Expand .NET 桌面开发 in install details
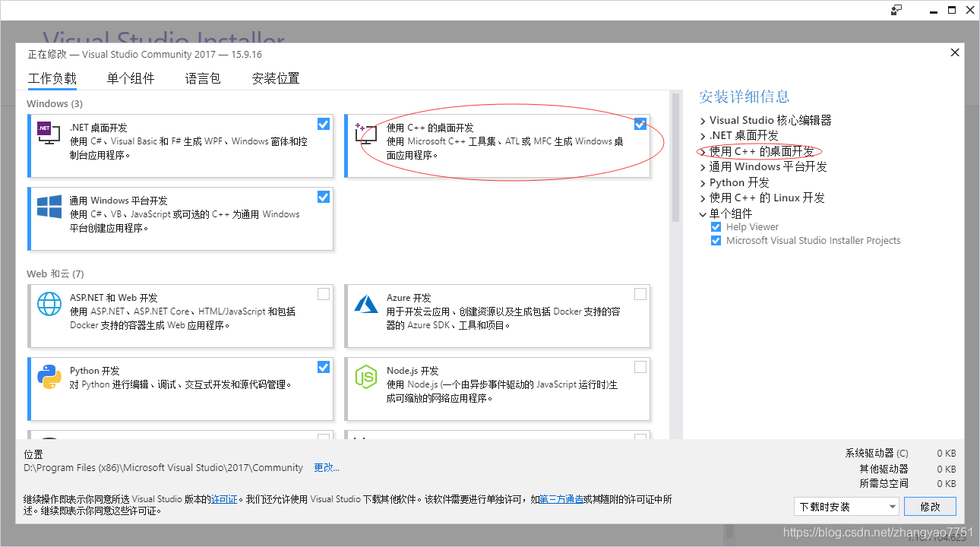 tap(703, 136)
